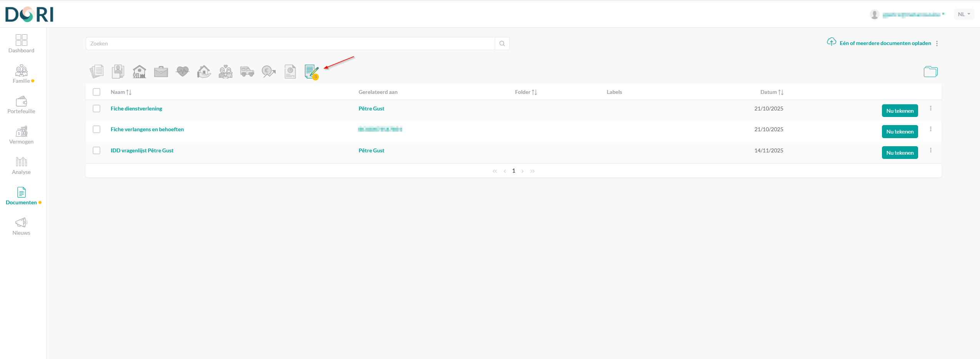The width and height of the screenshot is (980, 359).
Task: Open the Fiche verlangens en behoeften document link
Action: click(147, 129)
